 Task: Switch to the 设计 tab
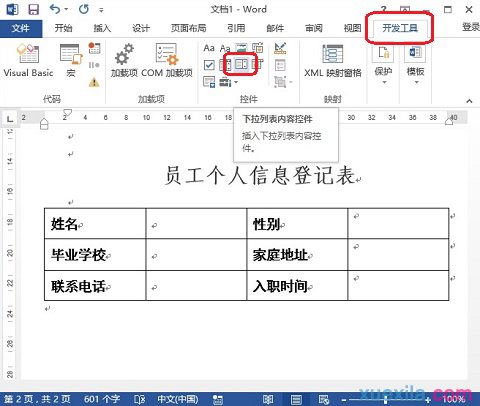pos(141,28)
